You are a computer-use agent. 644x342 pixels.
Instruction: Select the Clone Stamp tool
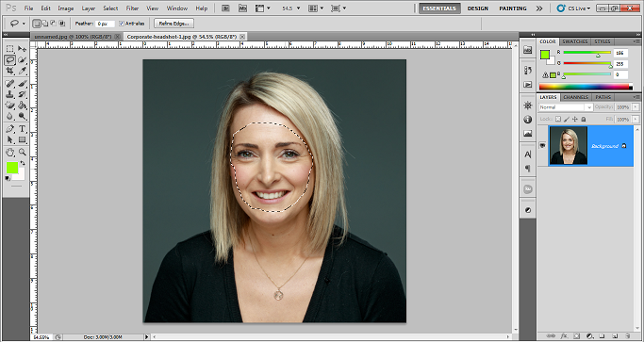point(9,94)
